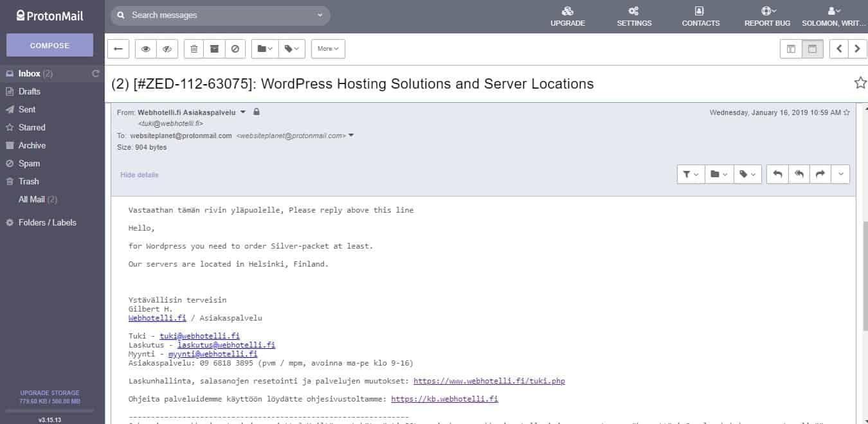The image size is (868, 424).
Task: Reply to this message
Action: 777,174
